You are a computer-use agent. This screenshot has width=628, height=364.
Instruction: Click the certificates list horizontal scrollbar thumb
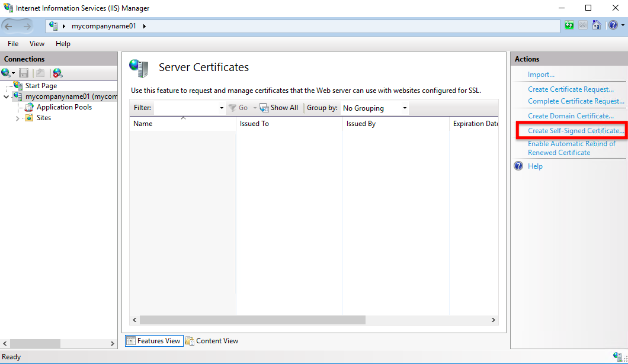pyautogui.click(x=252, y=320)
